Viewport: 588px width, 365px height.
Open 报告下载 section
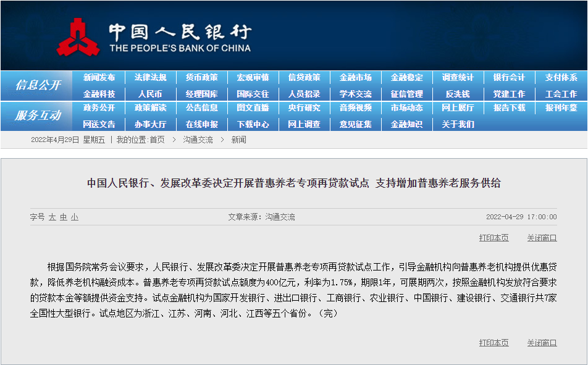pos(509,108)
